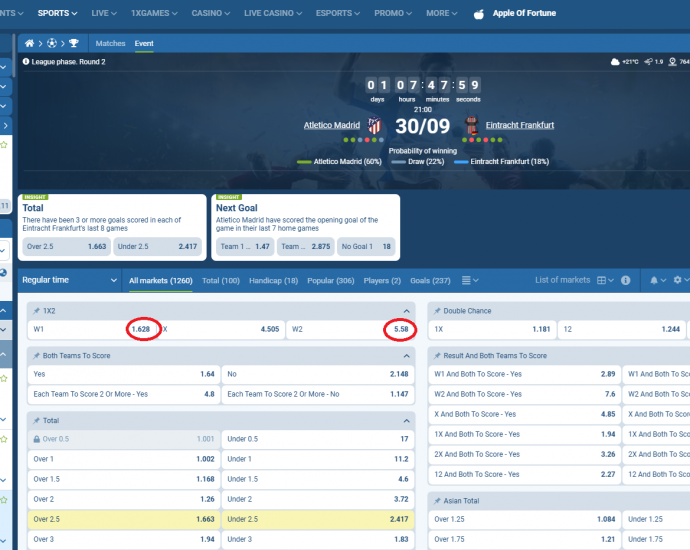Open the Eintracht Frankfurt team link

520,125
